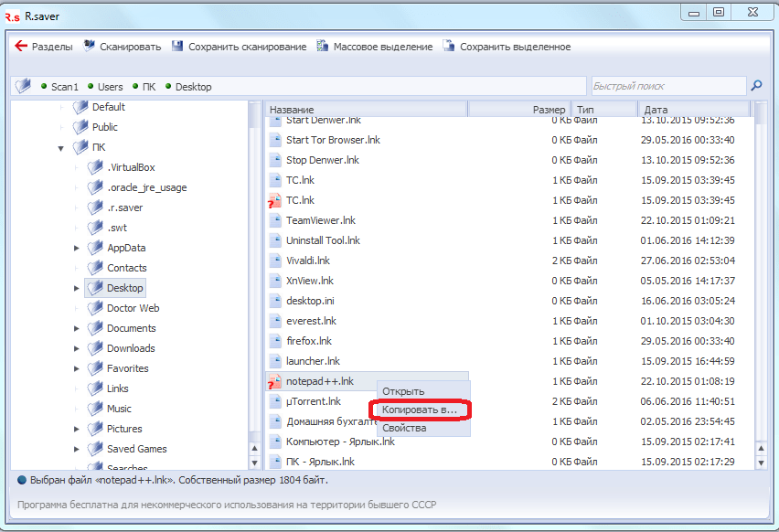Viewport: 779px width, 532px height.
Task: Collapse the ПК user folder node
Action: click(61, 147)
